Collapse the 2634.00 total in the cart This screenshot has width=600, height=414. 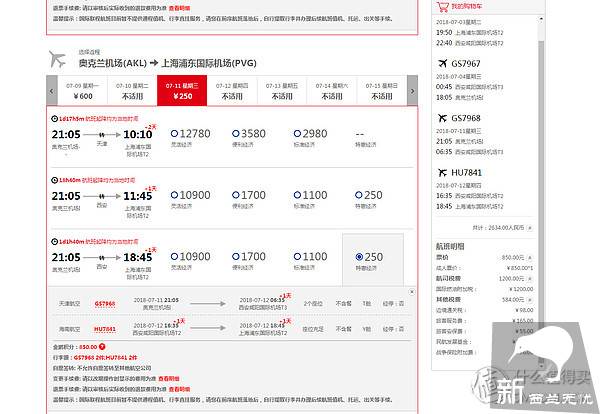coord(530,228)
